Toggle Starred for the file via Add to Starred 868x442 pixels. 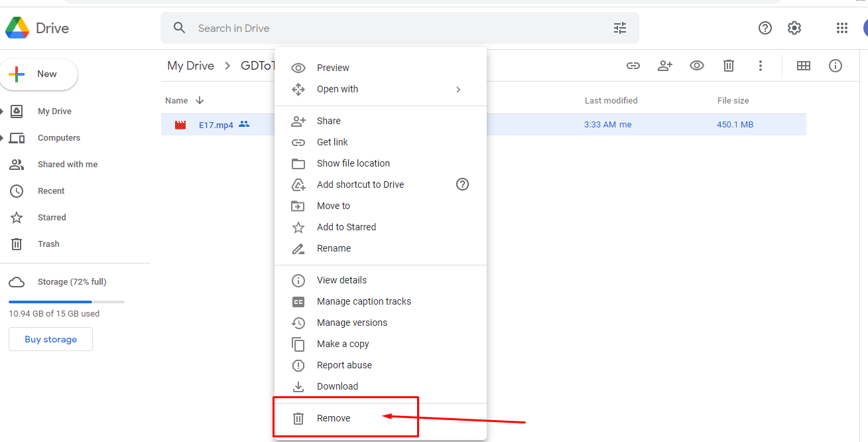346,226
